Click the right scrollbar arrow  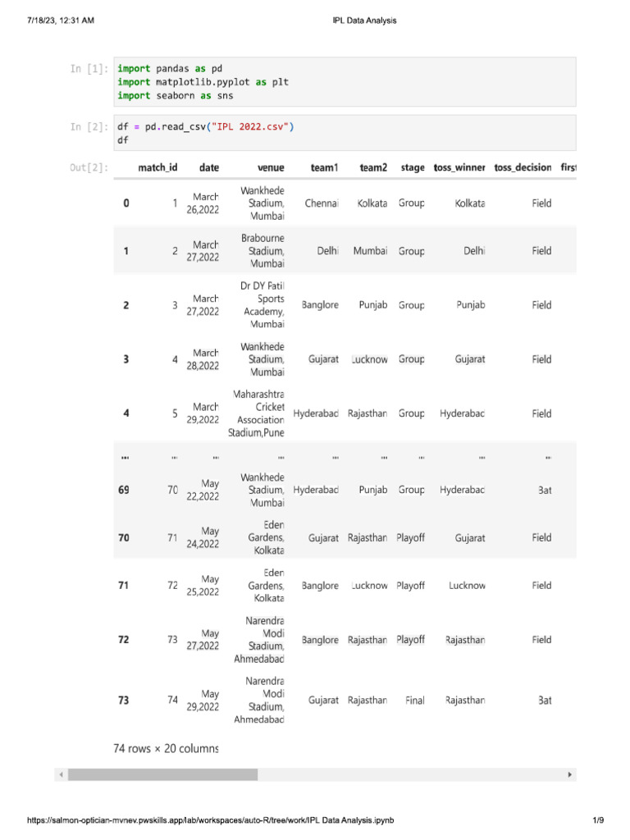pos(569,774)
